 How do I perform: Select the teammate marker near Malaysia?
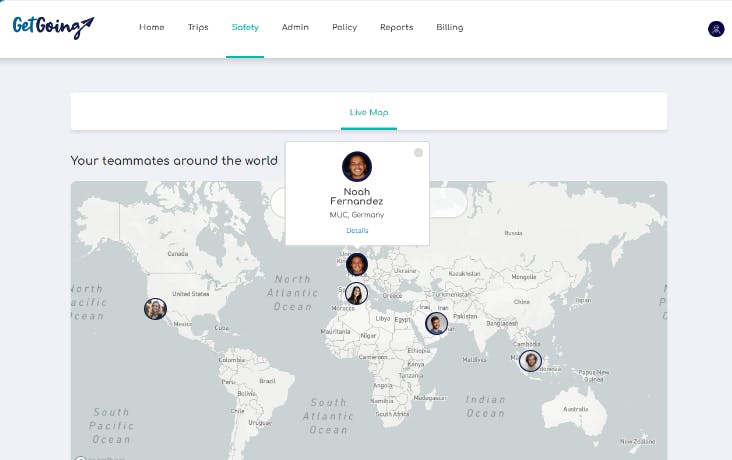pyautogui.click(x=530, y=361)
